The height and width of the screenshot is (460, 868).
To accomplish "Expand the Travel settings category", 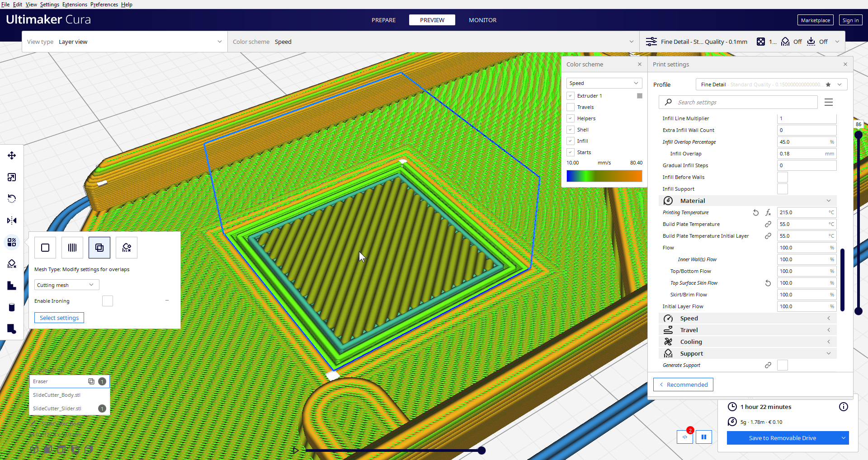I will pos(748,330).
